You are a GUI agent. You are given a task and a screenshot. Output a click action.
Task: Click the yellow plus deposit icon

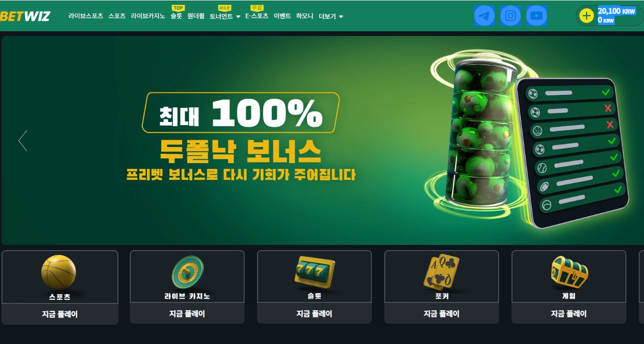coord(587,16)
